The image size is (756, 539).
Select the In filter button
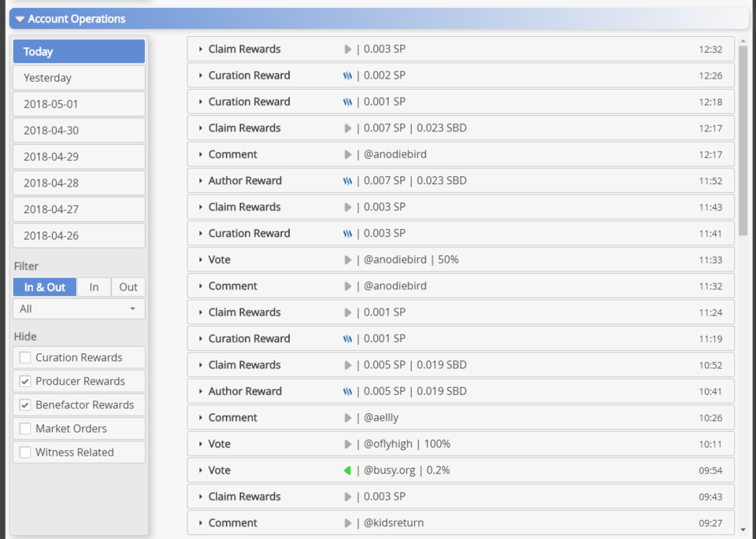tap(94, 287)
